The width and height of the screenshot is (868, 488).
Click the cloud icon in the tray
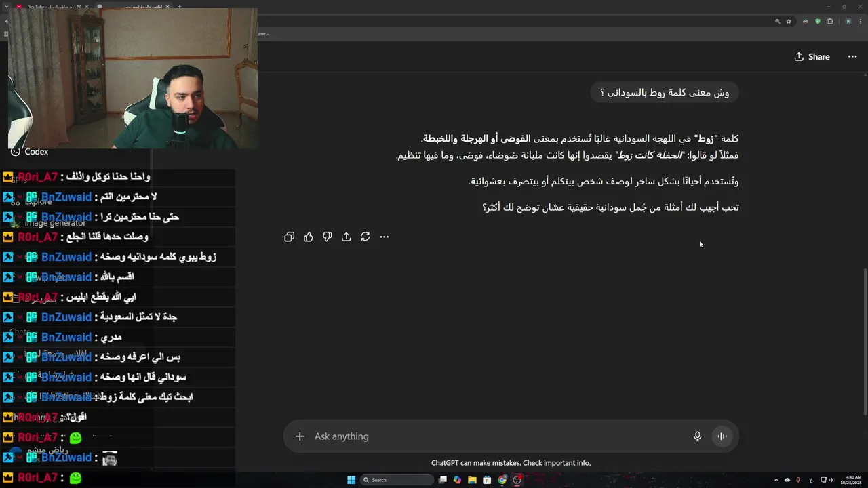[x=787, y=480]
